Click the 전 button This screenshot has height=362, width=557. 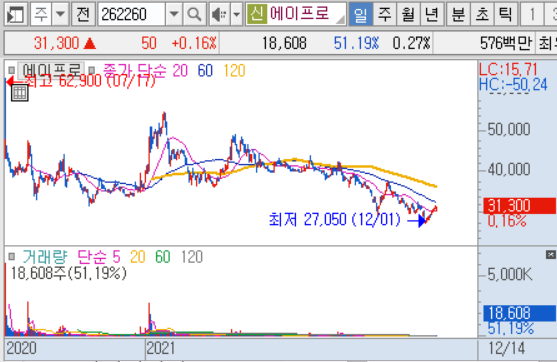pyautogui.click(x=83, y=15)
